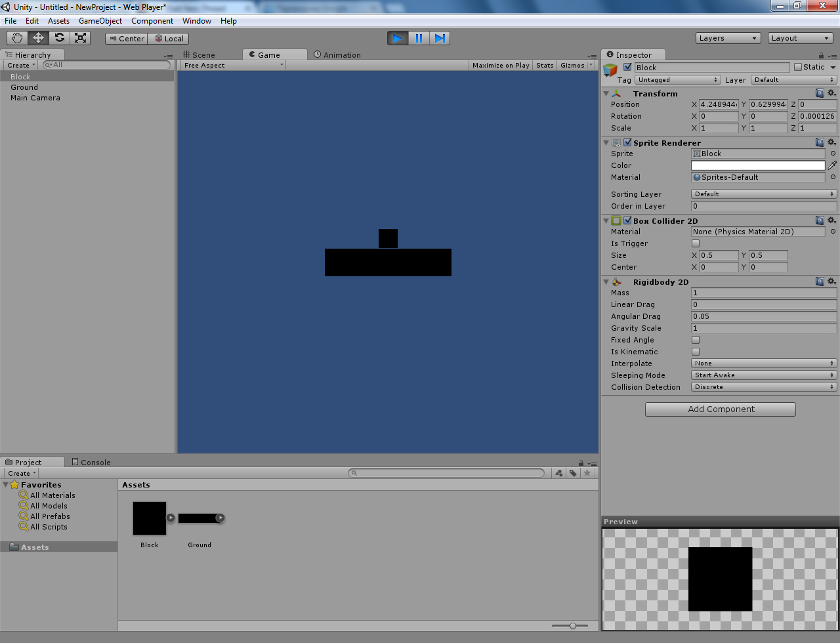This screenshot has width=840, height=643.
Task: Toggle the Is Trigger checkbox
Action: coord(696,243)
